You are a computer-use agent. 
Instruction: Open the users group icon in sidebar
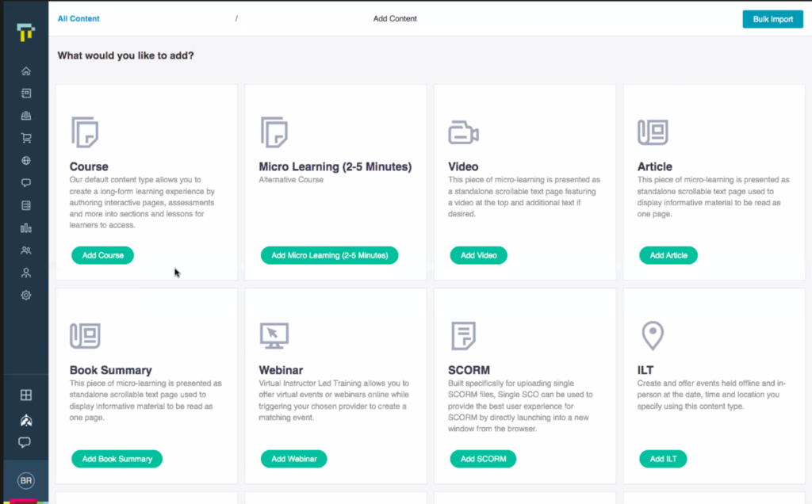tap(26, 250)
